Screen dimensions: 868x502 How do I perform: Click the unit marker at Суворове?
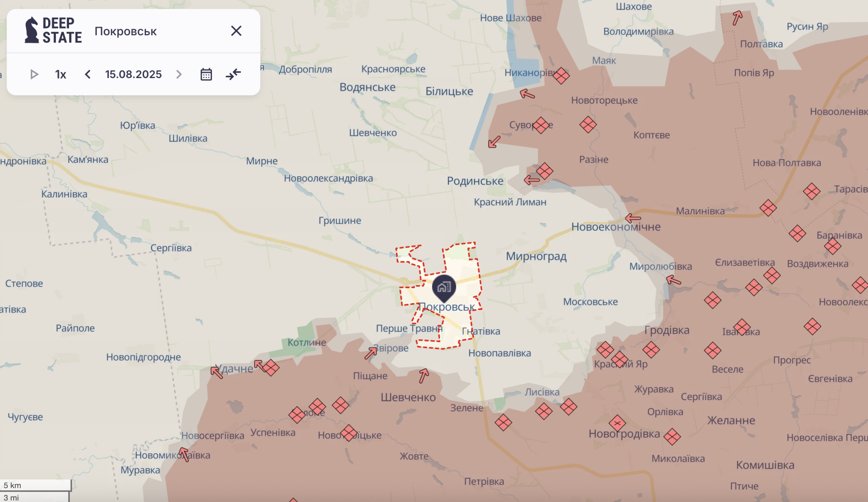click(x=541, y=125)
